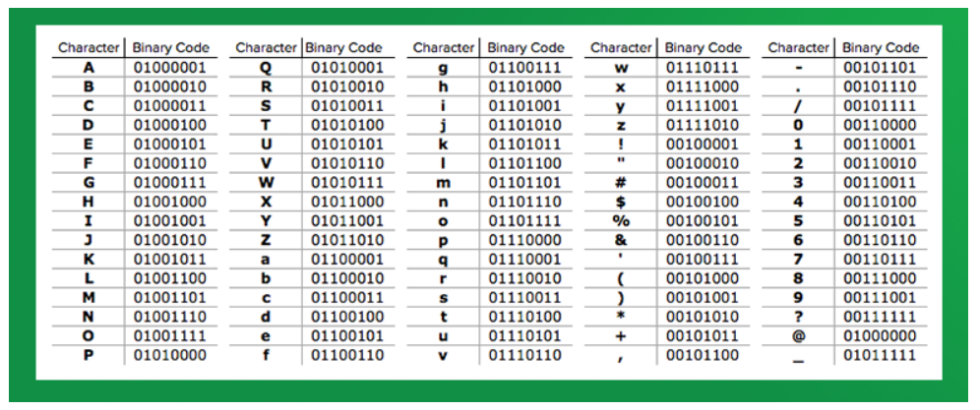
Task: Select binary code 01100110 for f
Action: (347, 355)
